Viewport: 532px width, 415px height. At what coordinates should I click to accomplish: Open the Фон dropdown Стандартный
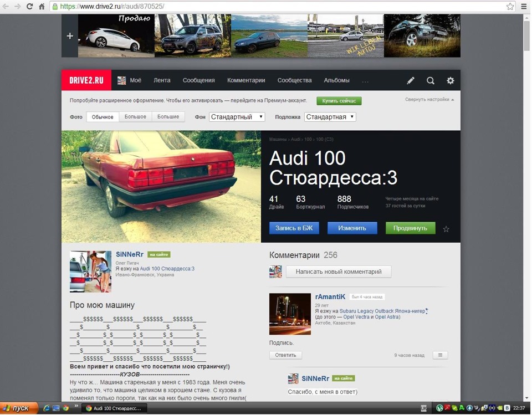click(x=237, y=117)
